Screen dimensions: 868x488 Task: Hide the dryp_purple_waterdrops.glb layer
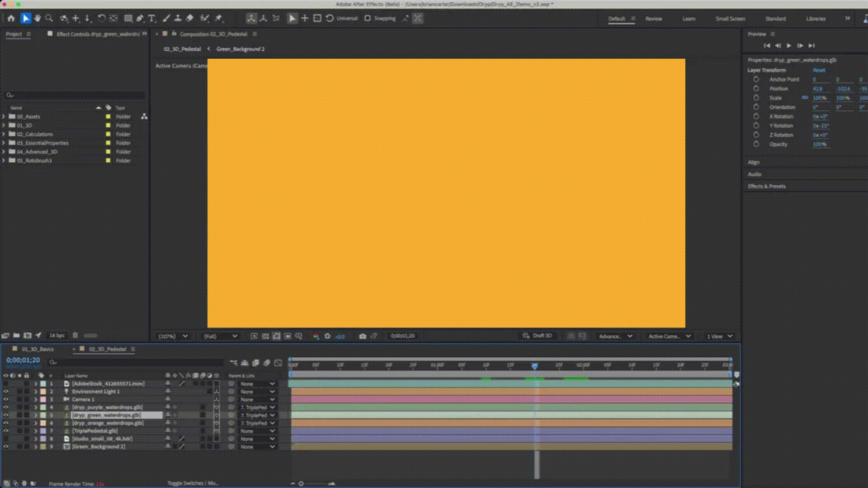coord(6,407)
